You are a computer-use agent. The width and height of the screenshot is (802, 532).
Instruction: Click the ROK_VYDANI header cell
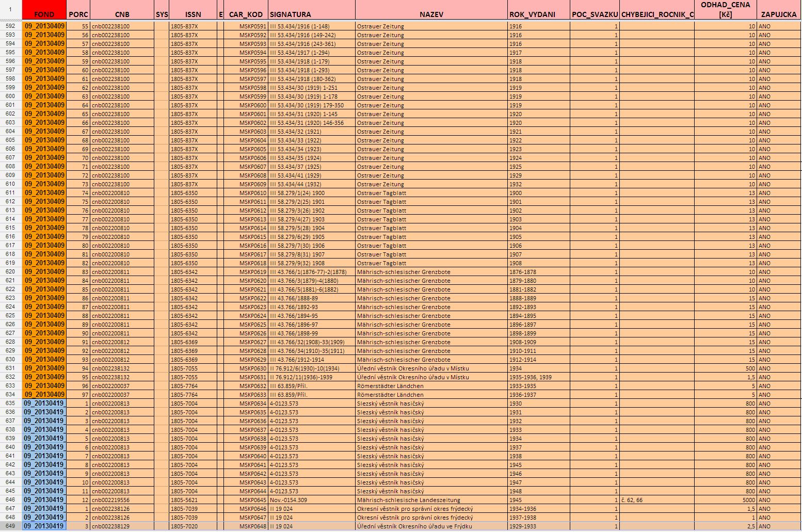pyautogui.click(x=539, y=10)
